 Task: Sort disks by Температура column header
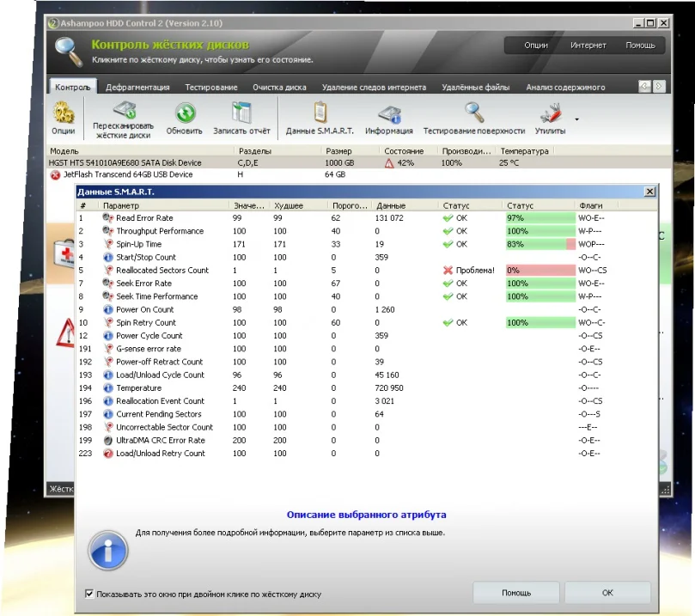(525, 151)
